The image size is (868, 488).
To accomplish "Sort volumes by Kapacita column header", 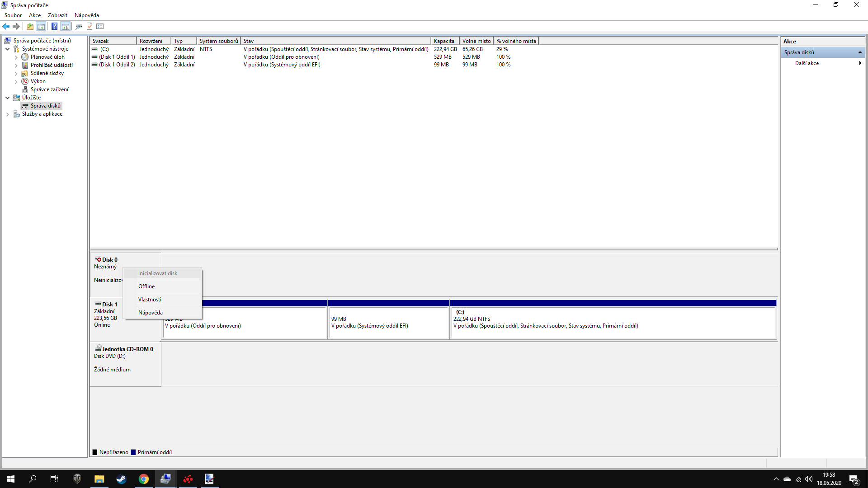I will pyautogui.click(x=444, y=41).
